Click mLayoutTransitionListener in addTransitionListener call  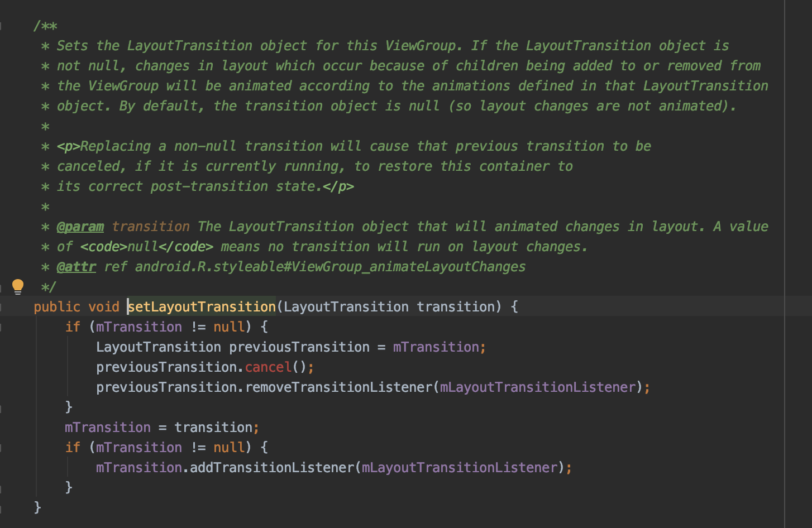click(460, 468)
